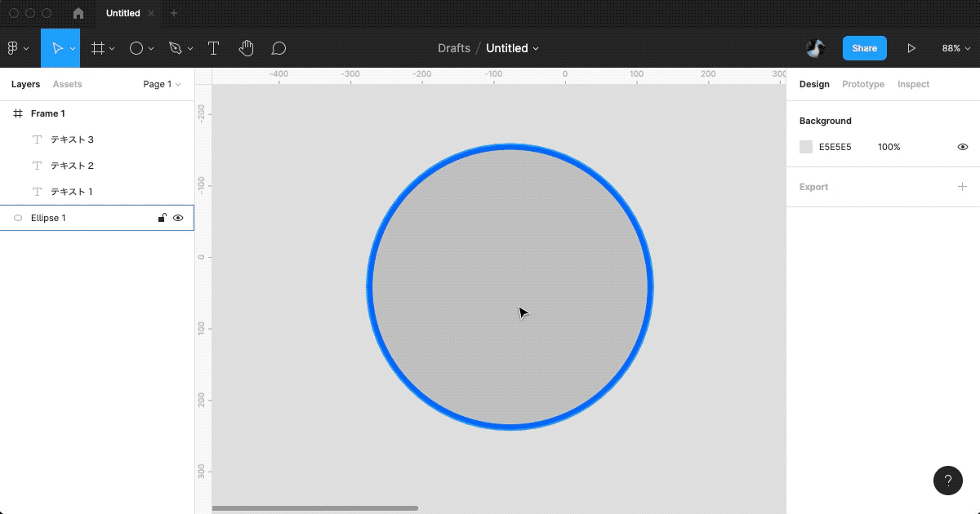Select the Text tool

click(x=213, y=48)
